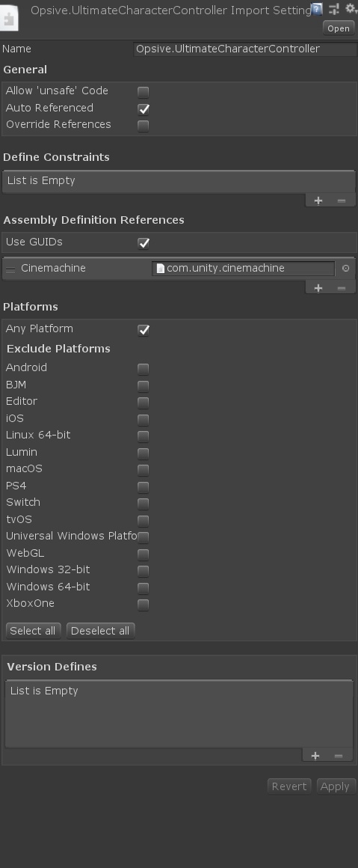
Task: Click the Name input field
Action: (x=245, y=49)
